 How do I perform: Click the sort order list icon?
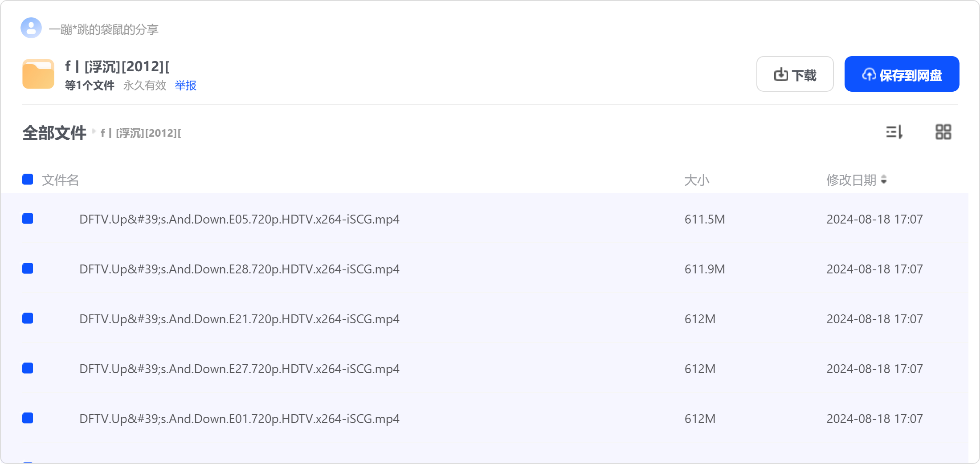[x=894, y=132]
